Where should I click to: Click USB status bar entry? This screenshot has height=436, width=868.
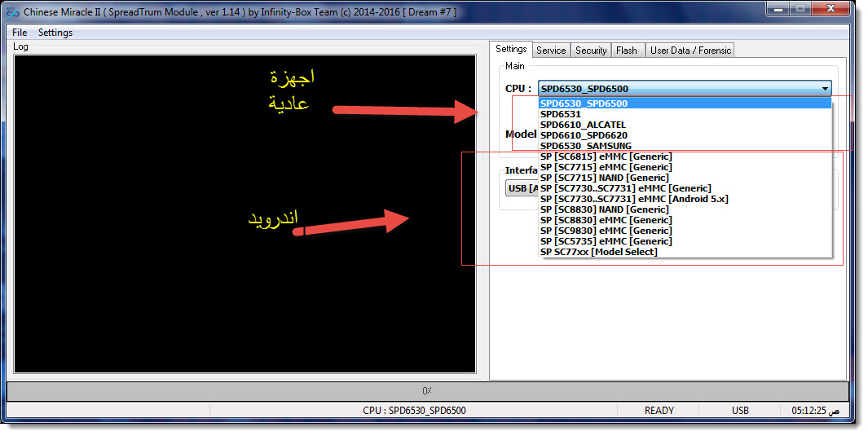pyautogui.click(x=740, y=411)
